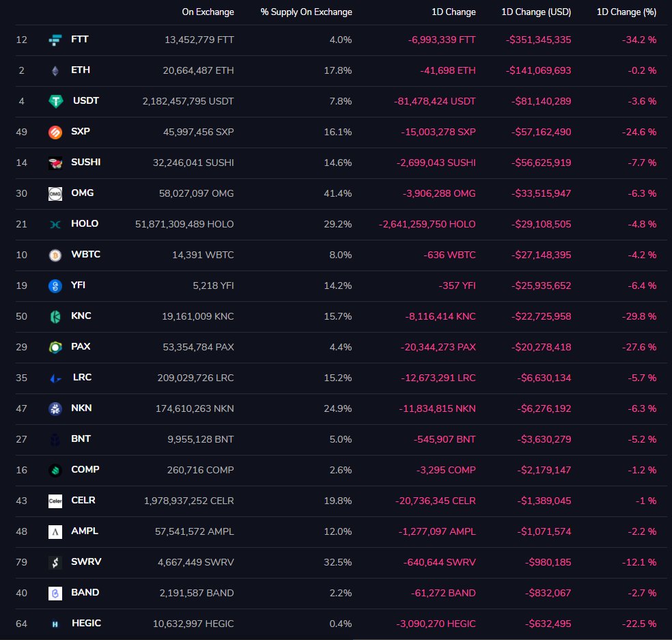Click the value -636 WBTC
The height and width of the screenshot is (640, 672).
click(x=449, y=255)
